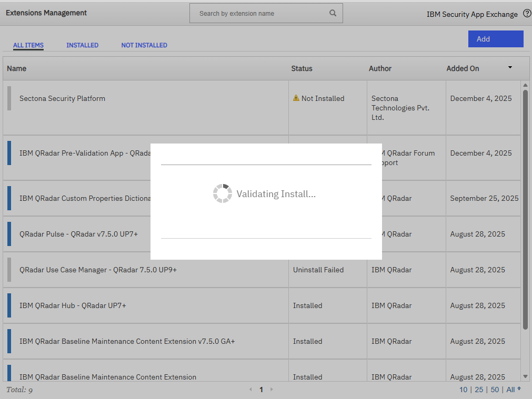The height and width of the screenshot is (399, 532).
Task: Open the per-page count showing 10
Action: 463,390
